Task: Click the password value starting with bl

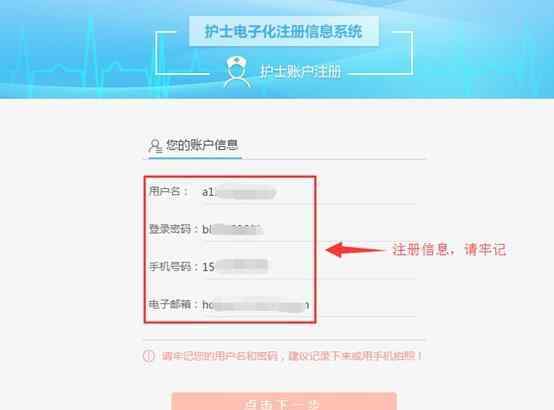Action: pyautogui.click(x=232, y=230)
